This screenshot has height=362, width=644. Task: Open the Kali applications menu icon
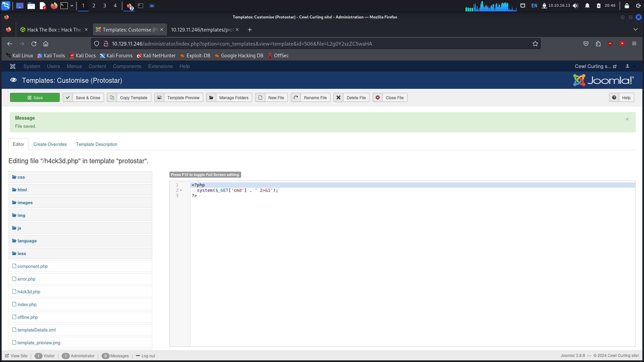point(6,6)
